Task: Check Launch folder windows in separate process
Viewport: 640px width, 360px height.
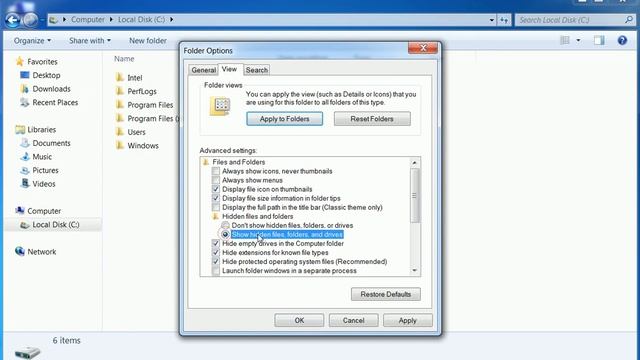Action: (x=216, y=271)
